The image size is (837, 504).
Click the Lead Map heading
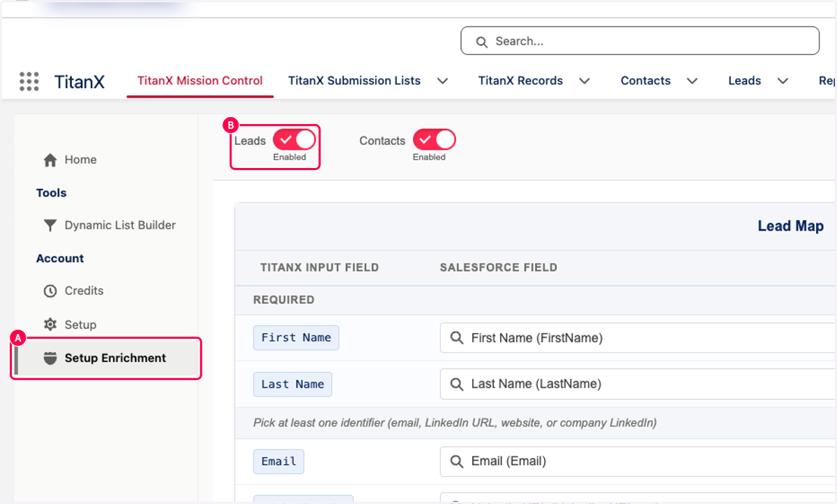click(x=790, y=226)
